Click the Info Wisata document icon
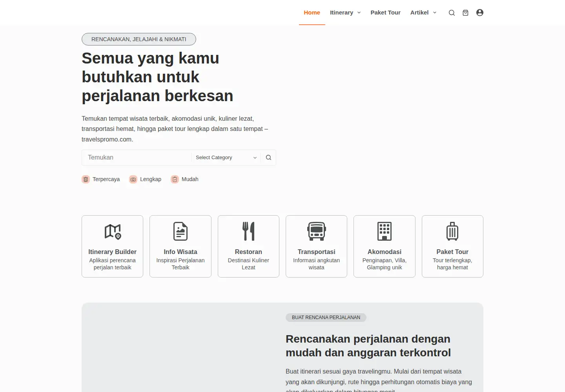 point(180,231)
